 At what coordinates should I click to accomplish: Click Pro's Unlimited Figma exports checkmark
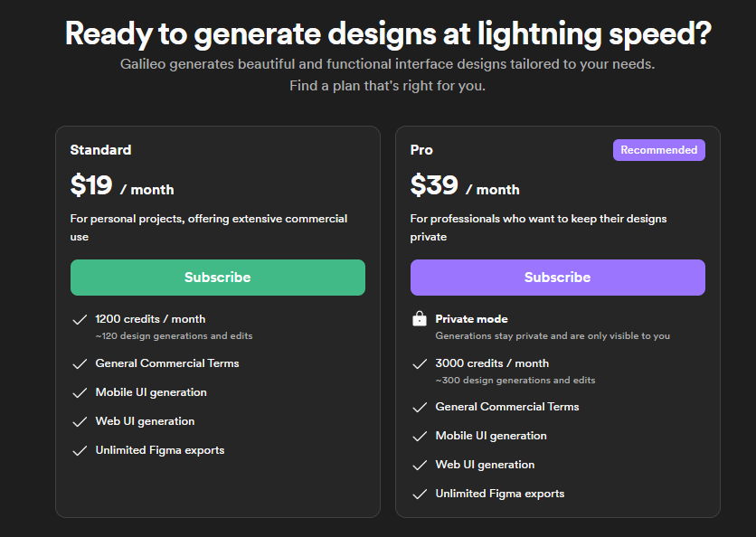[x=419, y=494]
